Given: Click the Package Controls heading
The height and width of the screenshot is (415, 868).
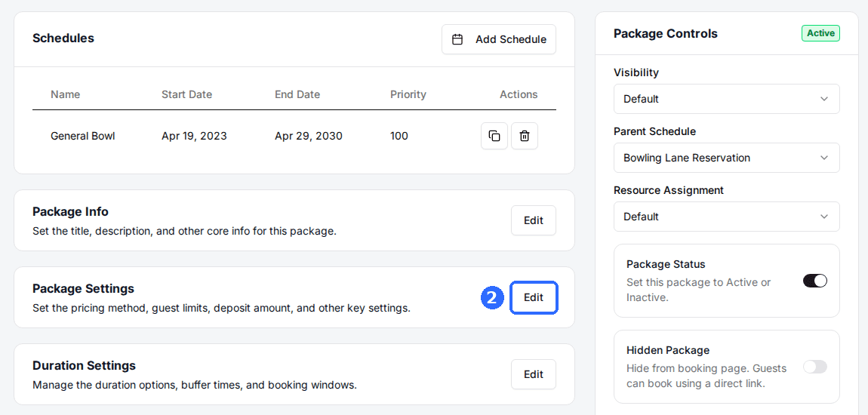Looking at the screenshot, I should pos(666,34).
